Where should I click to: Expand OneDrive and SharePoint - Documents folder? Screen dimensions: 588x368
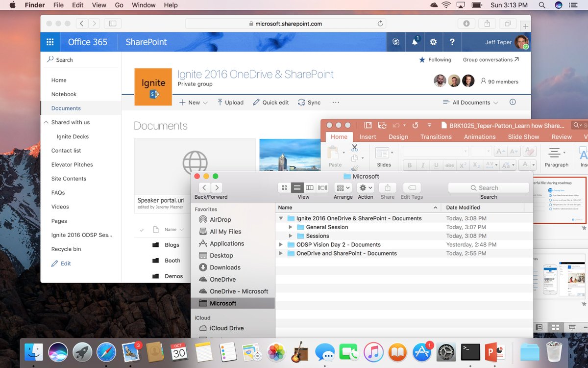(x=281, y=253)
